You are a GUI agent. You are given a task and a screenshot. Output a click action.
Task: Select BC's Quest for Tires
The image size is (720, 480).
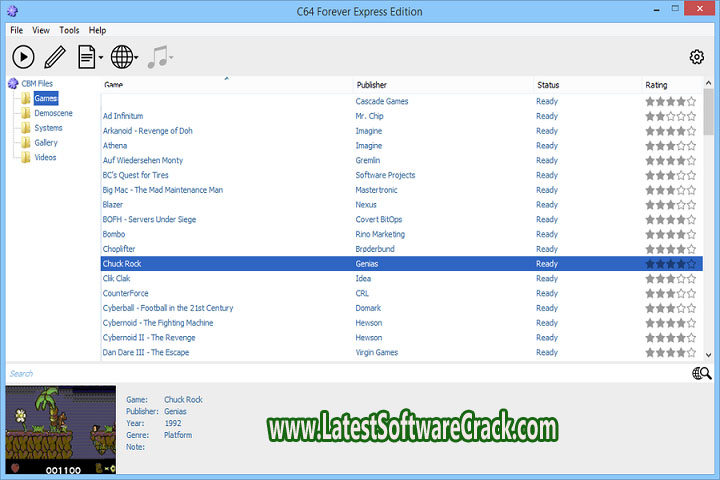point(402,175)
